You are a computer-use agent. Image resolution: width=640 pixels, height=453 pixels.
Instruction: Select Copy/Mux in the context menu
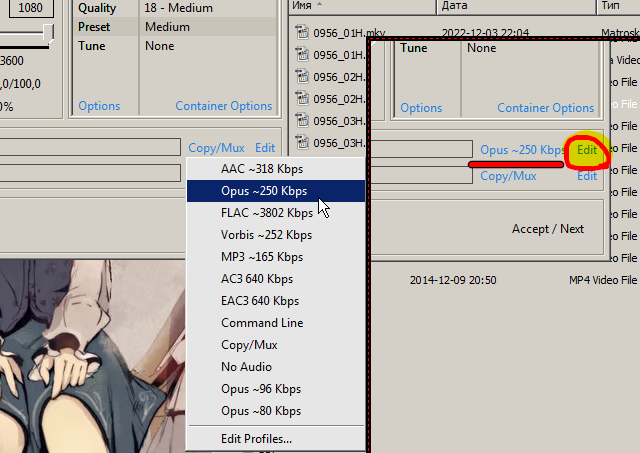[276, 345]
